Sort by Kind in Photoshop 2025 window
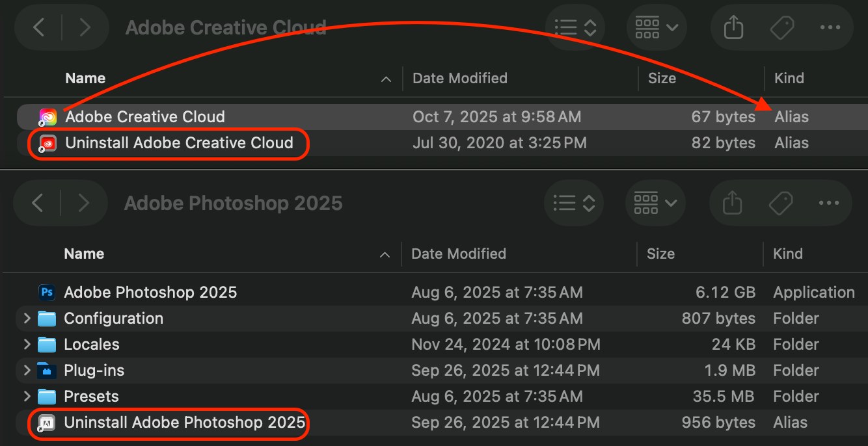Viewport: 868px width, 446px height. (x=788, y=254)
